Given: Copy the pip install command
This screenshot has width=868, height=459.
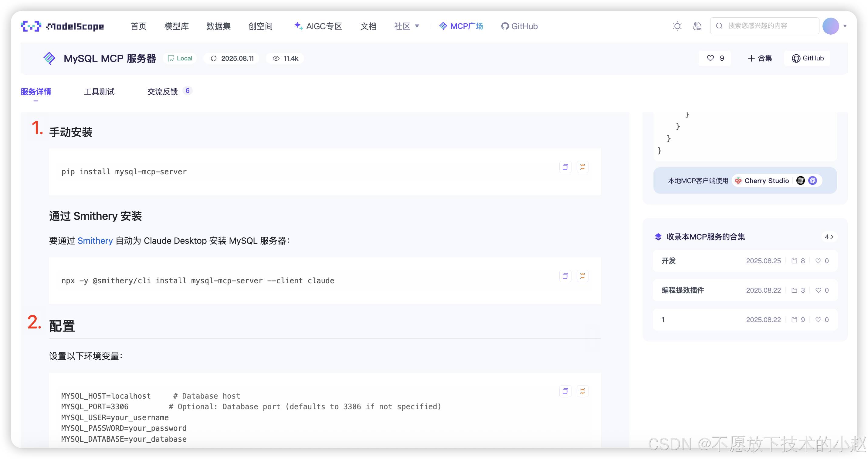Looking at the screenshot, I should (x=565, y=167).
